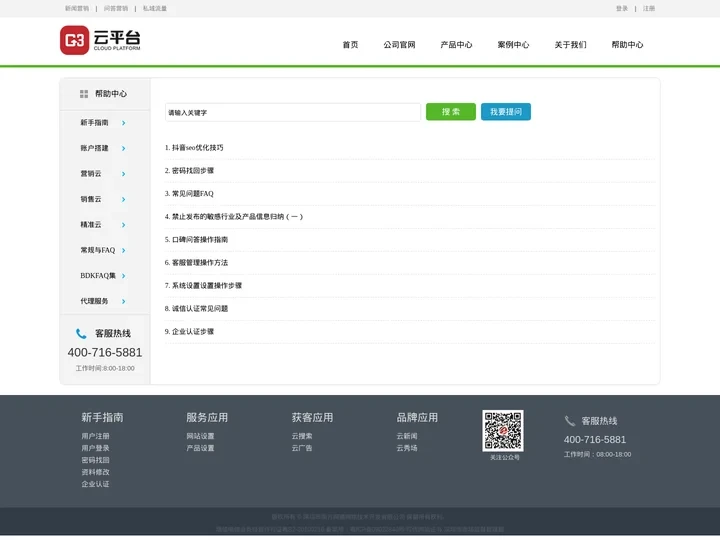Focus the 请输入关键字 search field
This screenshot has width=720, height=540.
tap(293, 112)
